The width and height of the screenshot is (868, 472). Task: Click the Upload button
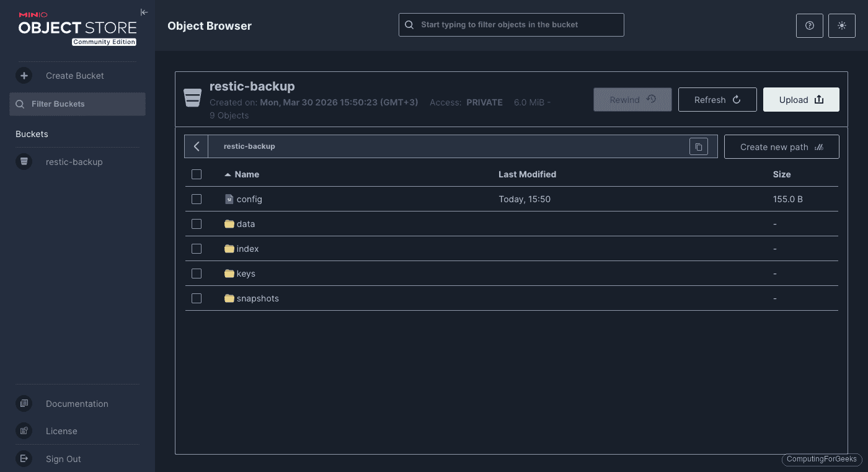(x=801, y=99)
